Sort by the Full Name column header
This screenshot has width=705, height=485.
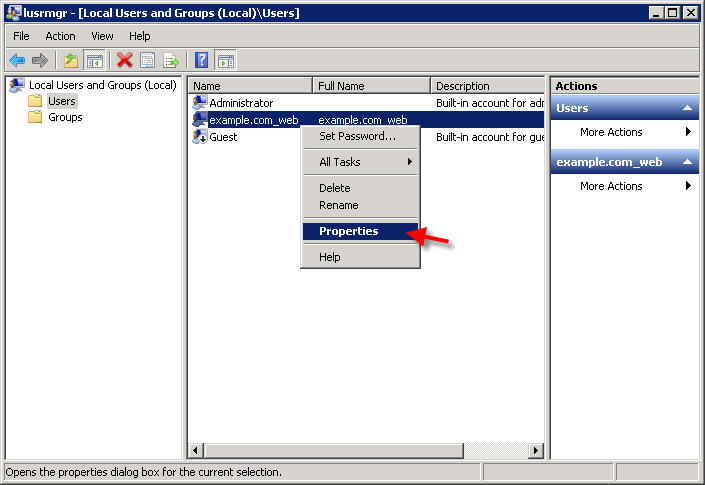(371, 85)
